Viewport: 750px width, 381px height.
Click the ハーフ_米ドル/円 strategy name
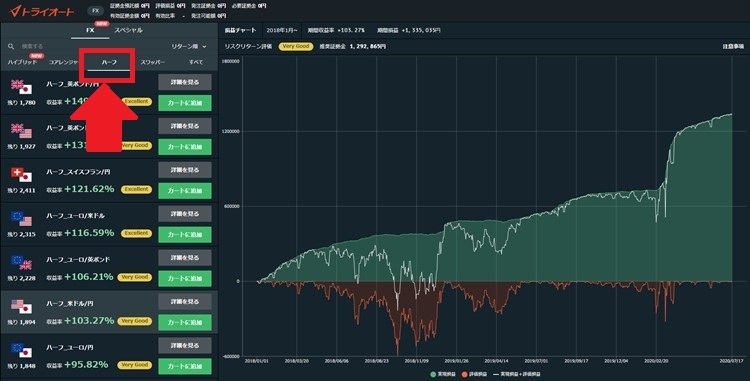pos(70,304)
